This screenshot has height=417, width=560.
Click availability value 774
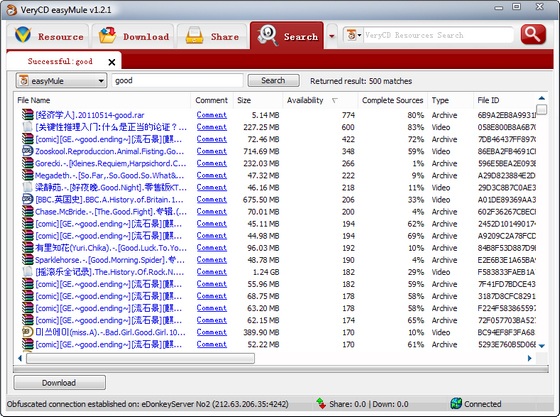348,115
